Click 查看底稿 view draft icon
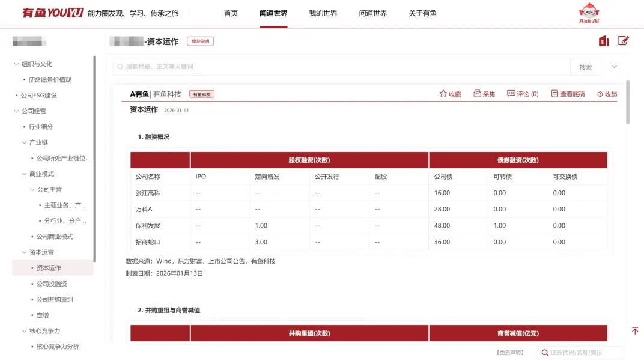This screenshot has height=361, width=644. pos(554,94)
